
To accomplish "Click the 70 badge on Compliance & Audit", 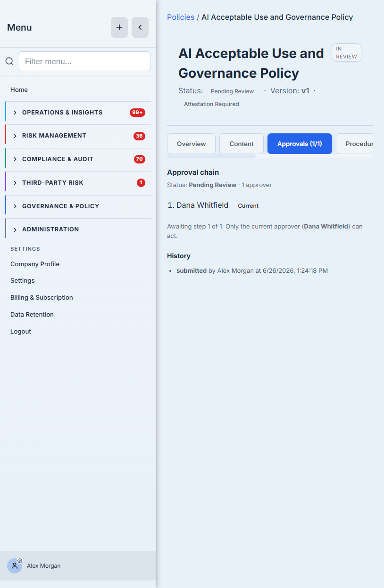I will pyautogui.click(x=139, y=159).
